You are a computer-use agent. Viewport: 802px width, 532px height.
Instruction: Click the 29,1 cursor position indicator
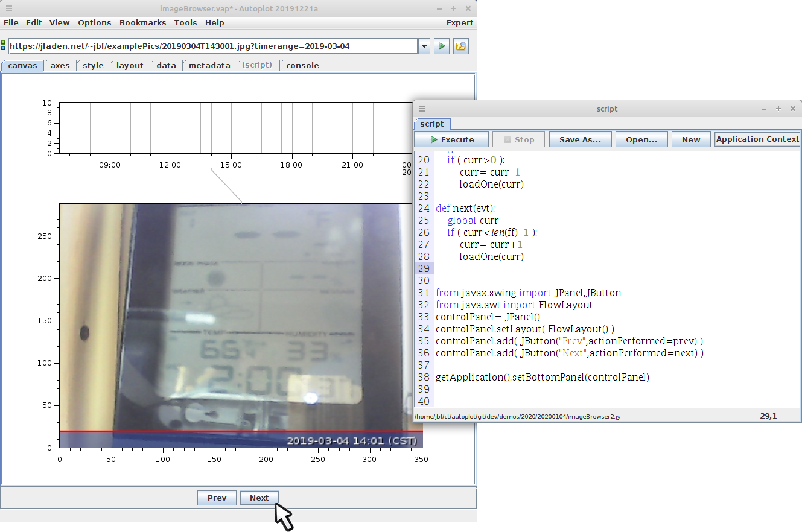point(769,416)
